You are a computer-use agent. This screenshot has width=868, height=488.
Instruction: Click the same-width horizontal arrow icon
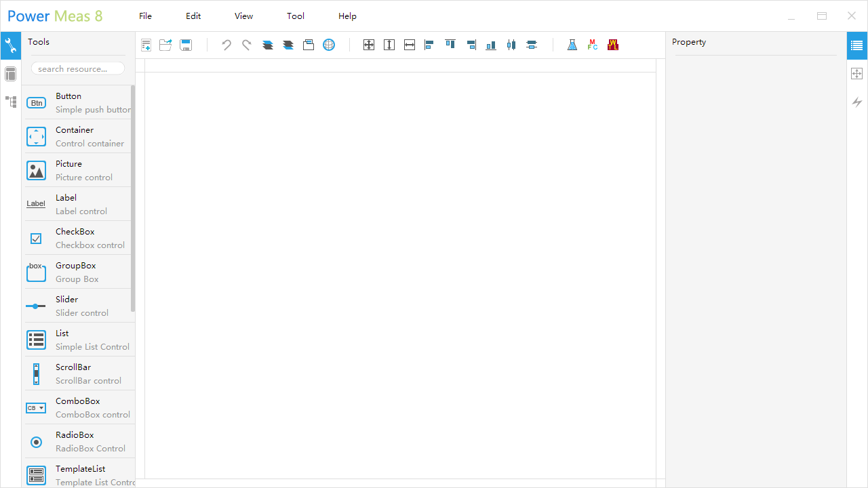(410, 45)
